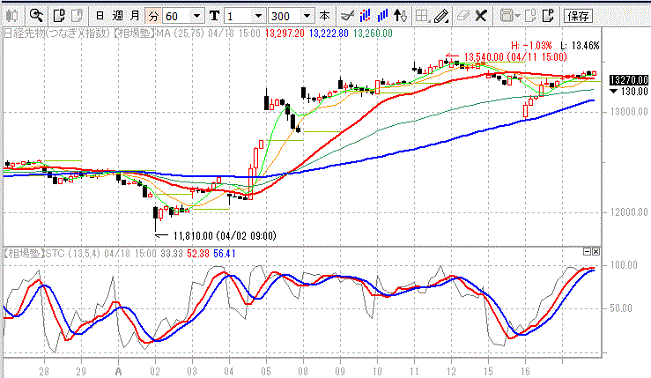This screenshot has height=378, width=651.
Task: Close the STC indicator panel
Action: click(x=596, y=252)
